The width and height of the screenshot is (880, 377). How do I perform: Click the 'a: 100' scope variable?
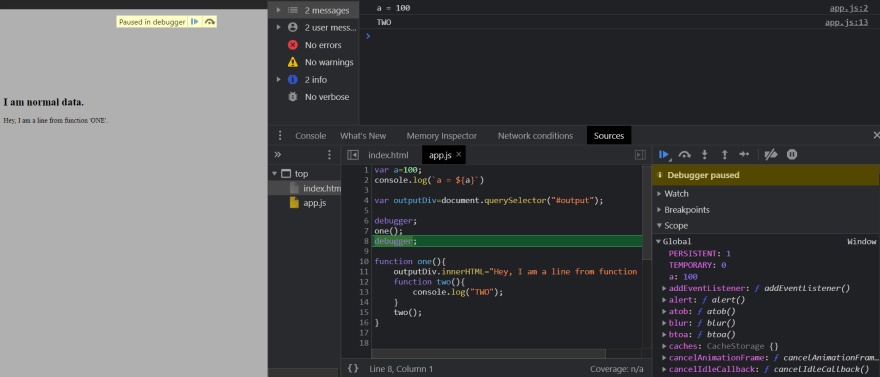tap(683, 277)
